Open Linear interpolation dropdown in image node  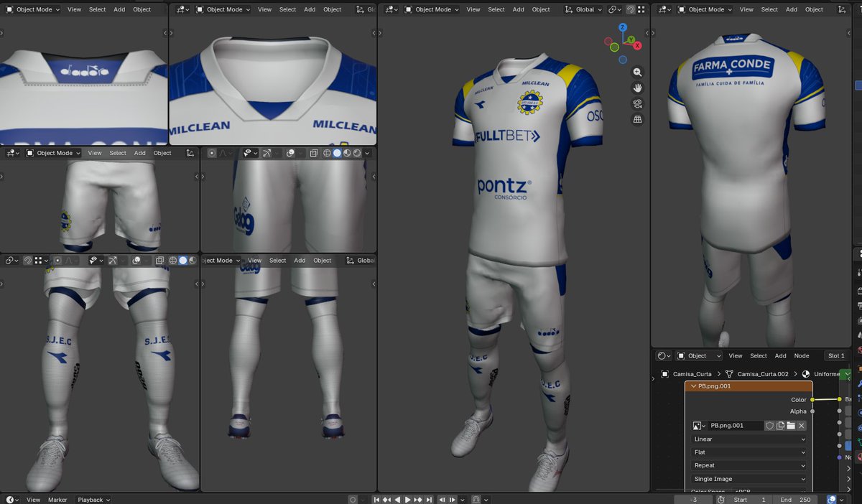(749, 439)
